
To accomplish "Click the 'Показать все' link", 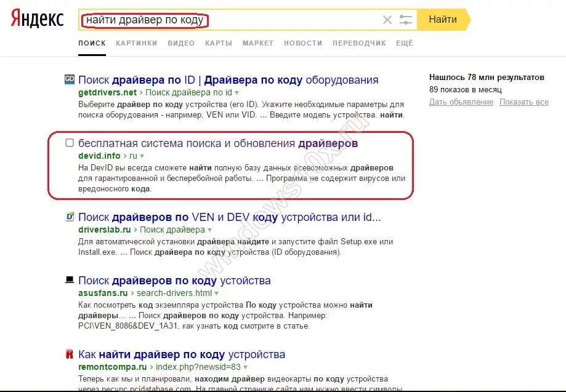I will point(524,102).
